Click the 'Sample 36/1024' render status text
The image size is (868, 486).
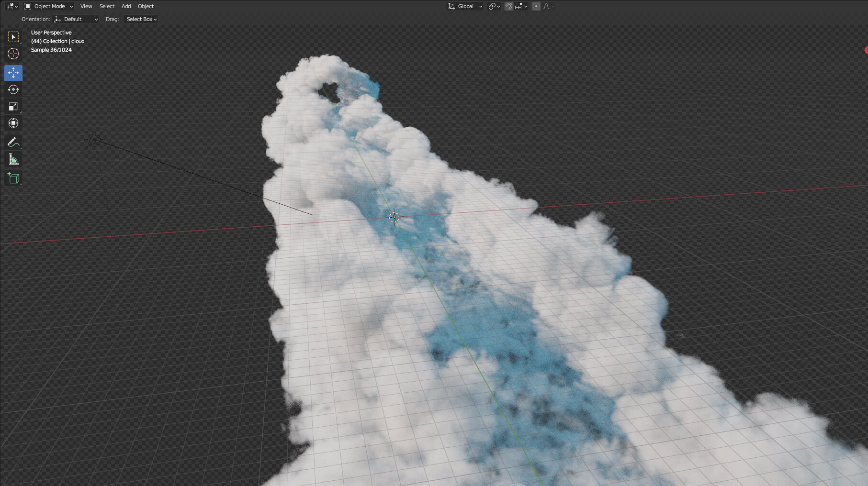[x=51, y=50]
